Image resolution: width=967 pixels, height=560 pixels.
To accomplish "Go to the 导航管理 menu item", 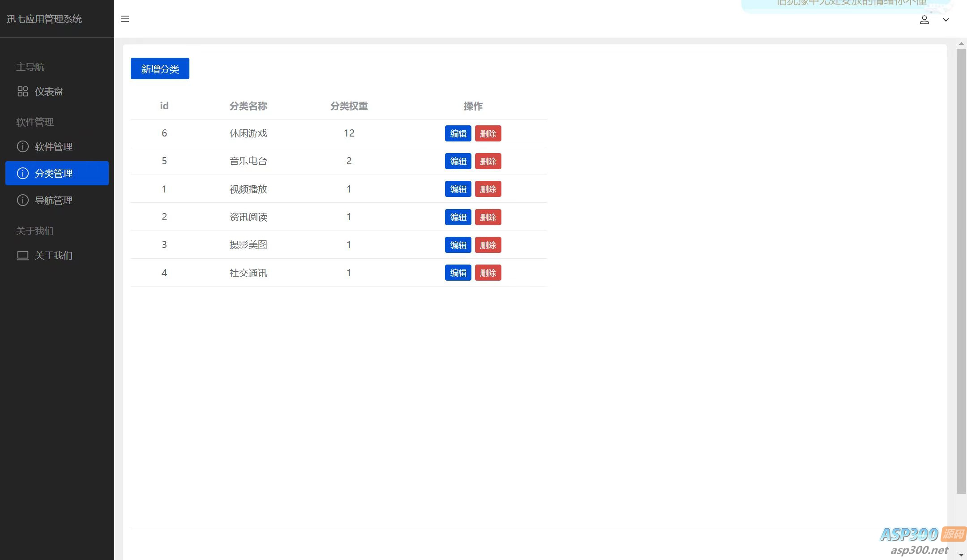I will coord(57,200).
